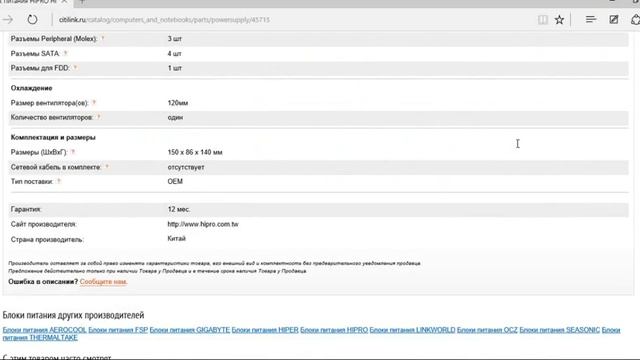This screenshot has height=360, width=640.
Task: Open 'Блоки питания OCZ' link
Action: 487,330
